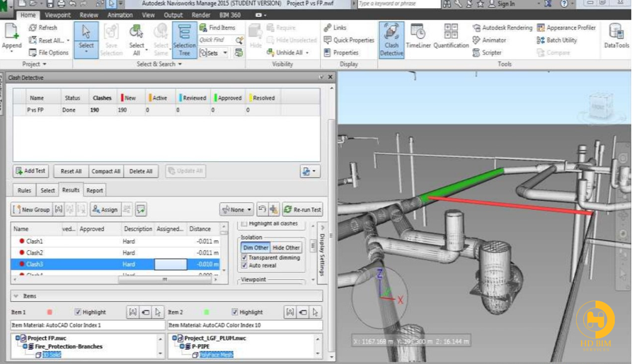Click the Delete All button
The width and height of the screenshot is (632, 364).
point(141,171)
